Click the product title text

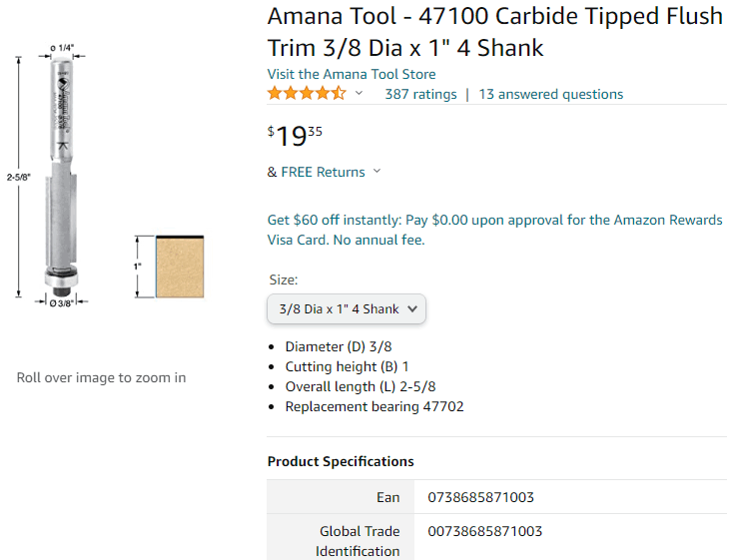point(495,32)
